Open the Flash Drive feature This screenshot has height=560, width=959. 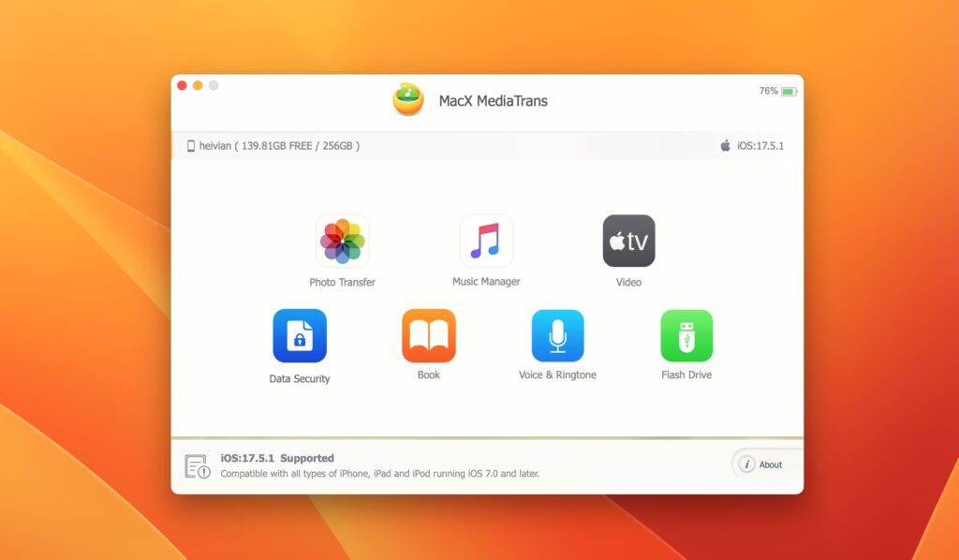pos(686,336)
